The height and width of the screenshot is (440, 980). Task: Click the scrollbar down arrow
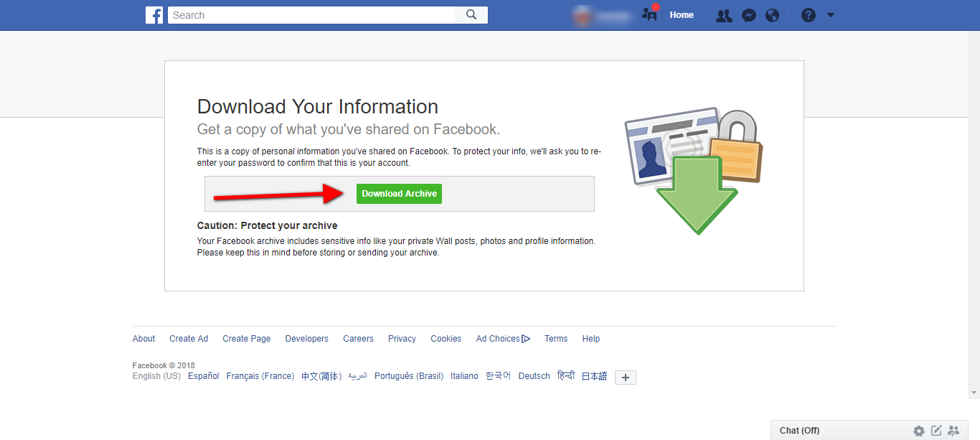[x=974, y=393]
